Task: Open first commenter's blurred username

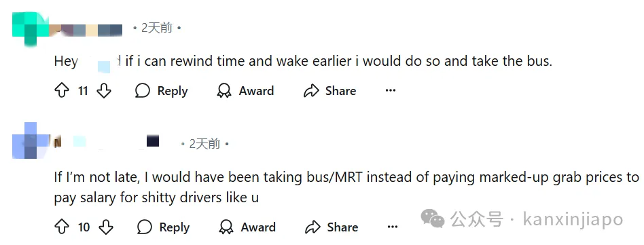Action: [86, 30]
